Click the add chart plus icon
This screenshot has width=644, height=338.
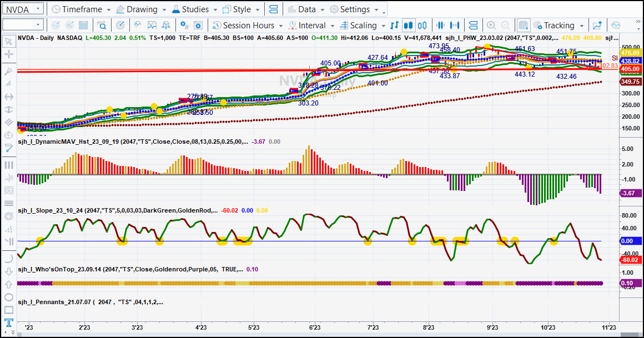click(597, 26)
